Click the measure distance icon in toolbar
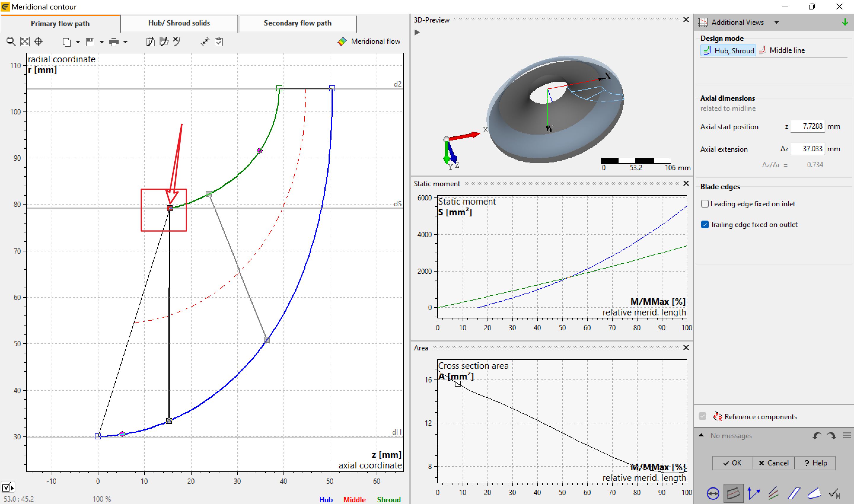Image resolution: width=854 pixels, height=504 pixels. 205,42
